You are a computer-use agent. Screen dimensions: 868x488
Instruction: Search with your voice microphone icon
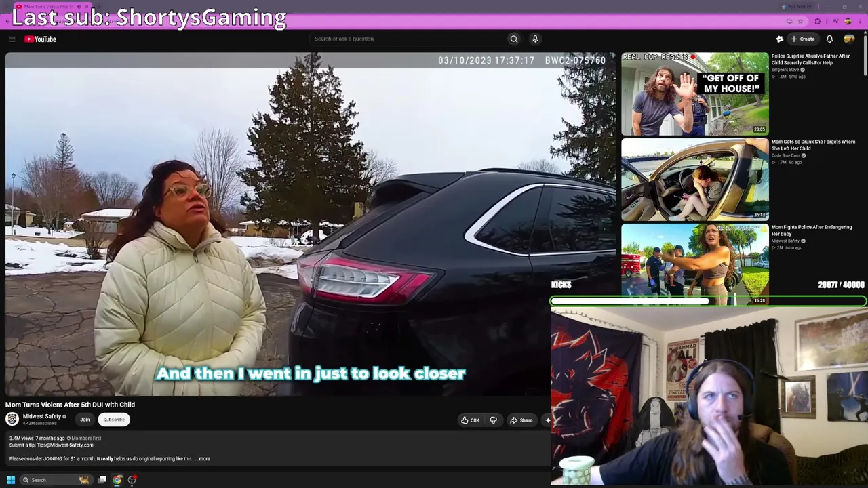pos(535,39)
